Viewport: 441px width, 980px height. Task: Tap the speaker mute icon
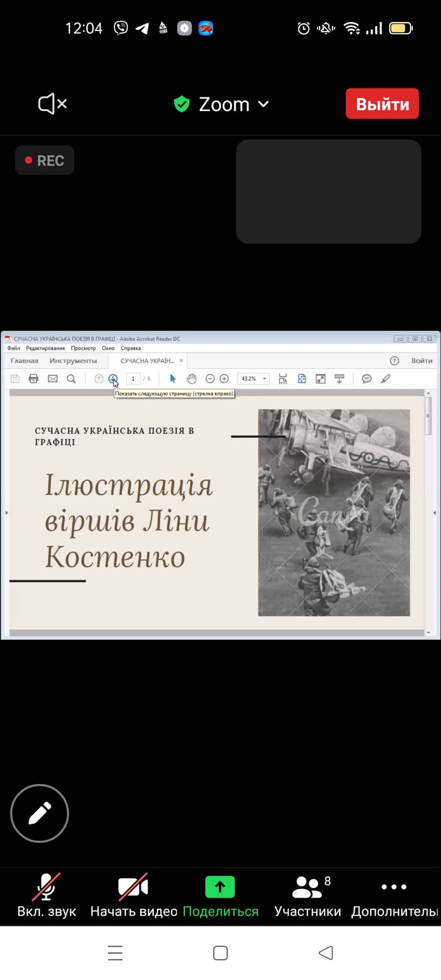tap(52, 103)
